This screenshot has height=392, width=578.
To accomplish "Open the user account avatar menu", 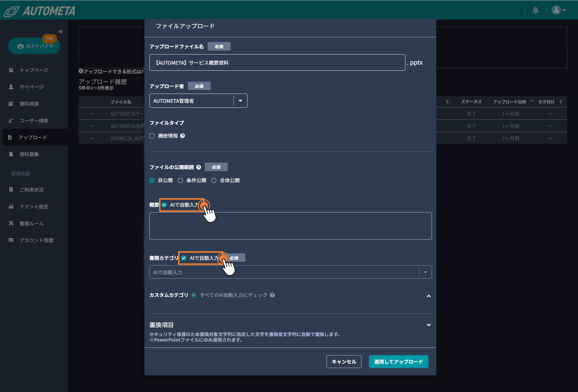I will tap(558, 10).
